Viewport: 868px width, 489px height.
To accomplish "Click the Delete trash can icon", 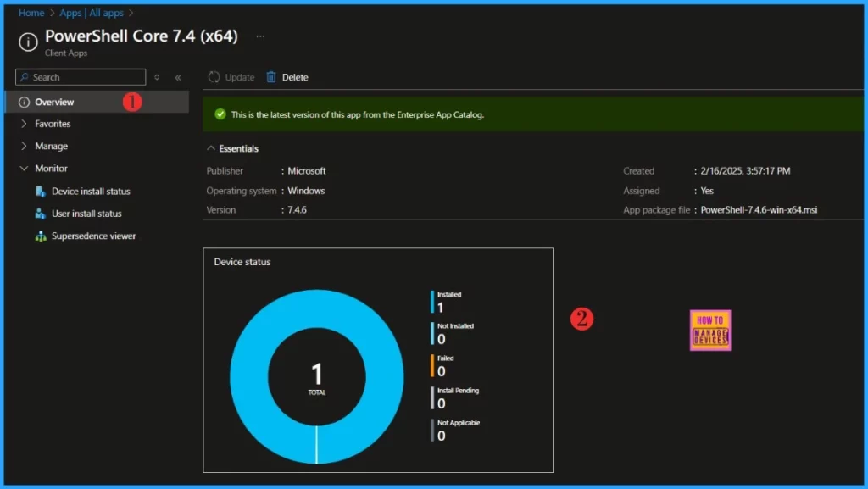I will coord(271,77).
